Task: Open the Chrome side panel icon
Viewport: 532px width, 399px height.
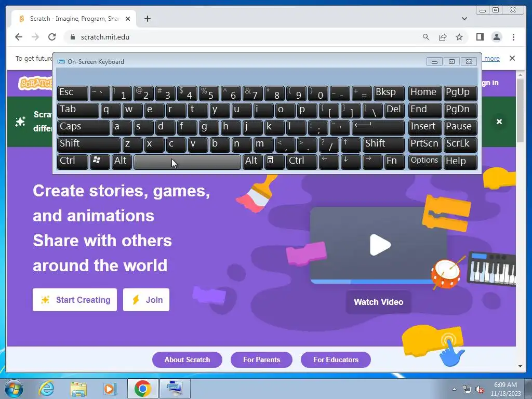Action: (480, 37)
